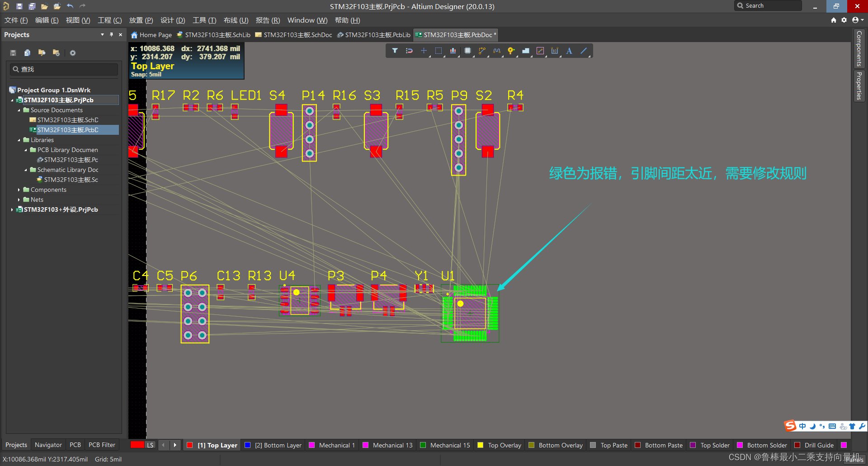Image resolution: width=868 pixels, height=466 pixels.
Task: Click the compile documents icon in Projects panel
Action: pos(27,53)
